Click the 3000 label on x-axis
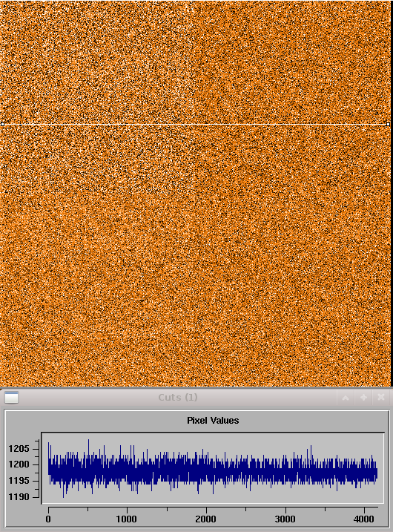The image size is (393, 532). click(x=285, y=519)
